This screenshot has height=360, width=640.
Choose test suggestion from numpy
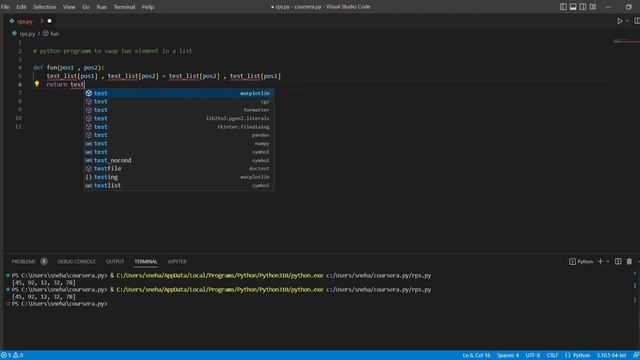179,143
